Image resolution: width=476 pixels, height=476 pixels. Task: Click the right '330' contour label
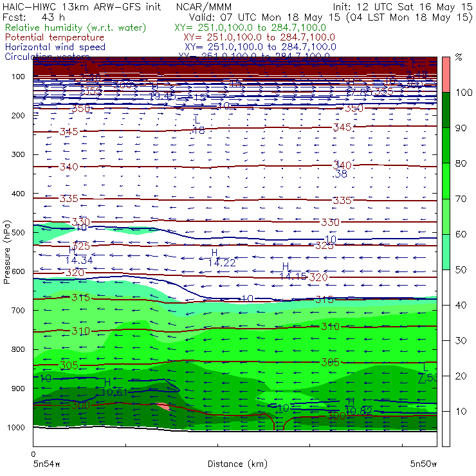(330, 223)
